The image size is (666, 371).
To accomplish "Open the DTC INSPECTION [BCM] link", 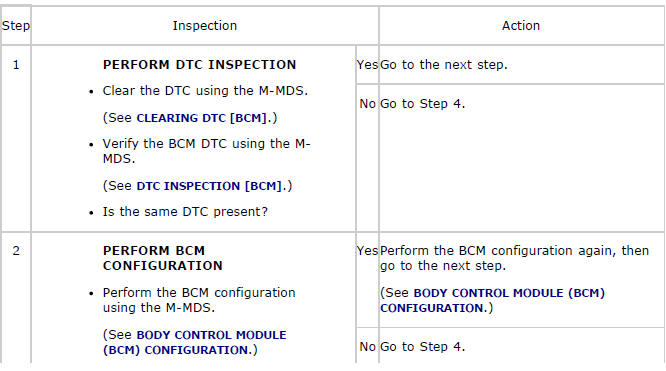I will [211, 186].
